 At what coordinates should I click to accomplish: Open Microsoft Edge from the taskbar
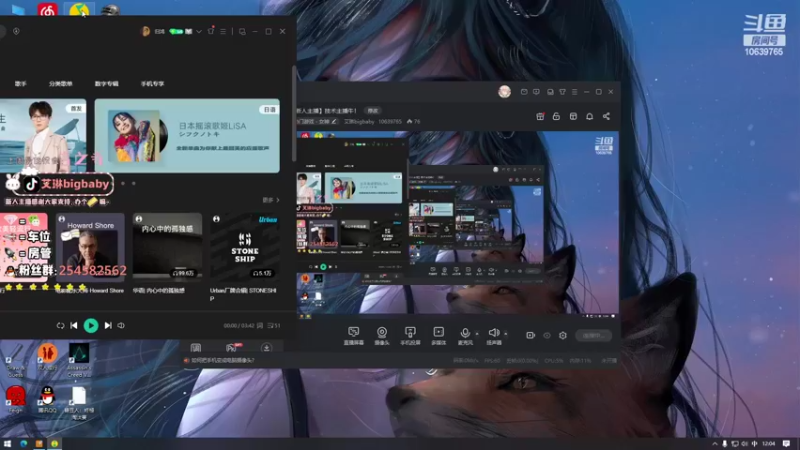(x=23, y=444)
